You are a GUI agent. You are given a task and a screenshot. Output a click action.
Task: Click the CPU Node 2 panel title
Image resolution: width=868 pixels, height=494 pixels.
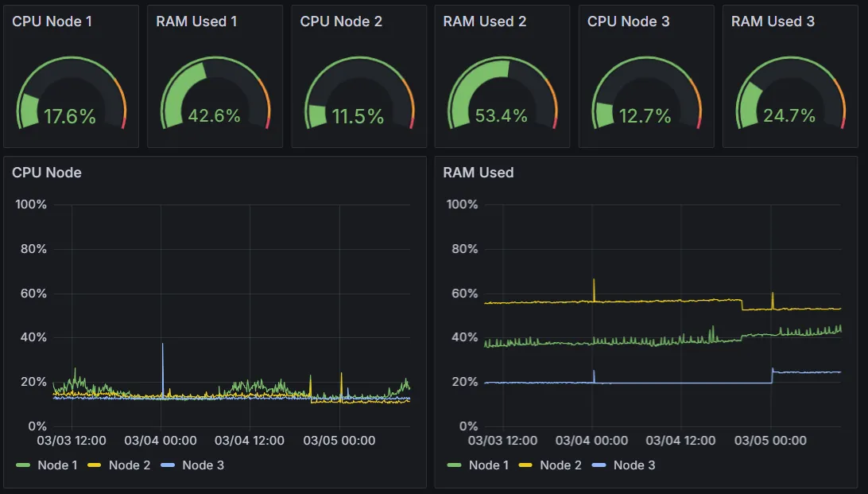(x=341, y=21)
